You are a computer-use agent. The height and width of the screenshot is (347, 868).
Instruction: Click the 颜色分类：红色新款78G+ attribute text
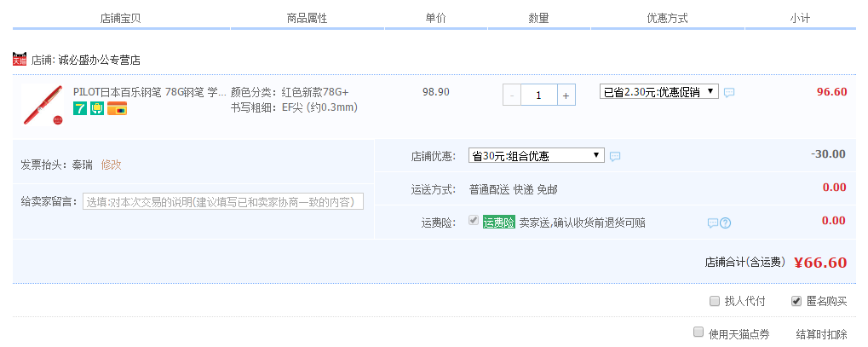pyautogui.click(x=290, y=92)
